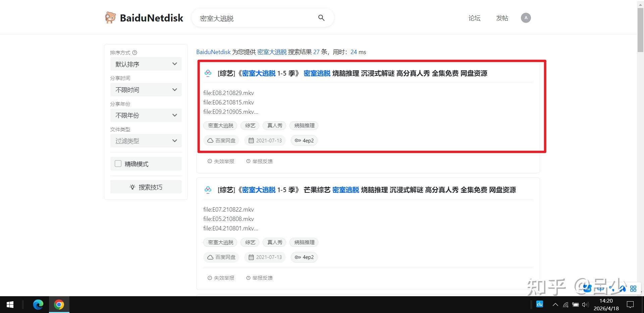Expand the 不限年份 share year dropdown
The image size is (644, 313).
point(146,115)
